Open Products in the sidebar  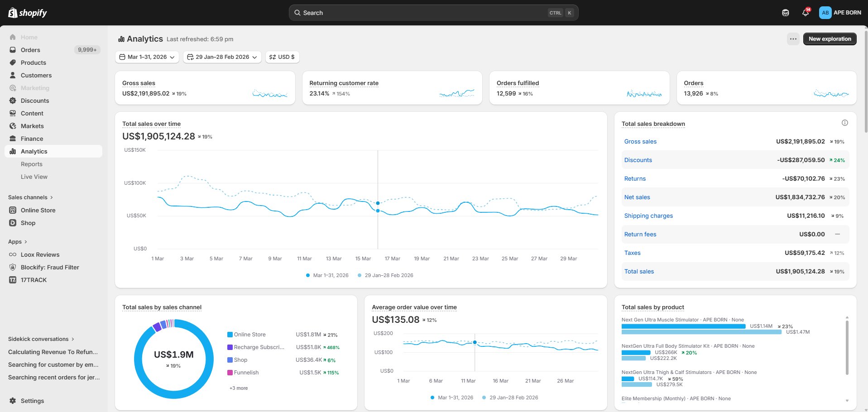coord(53,62)
